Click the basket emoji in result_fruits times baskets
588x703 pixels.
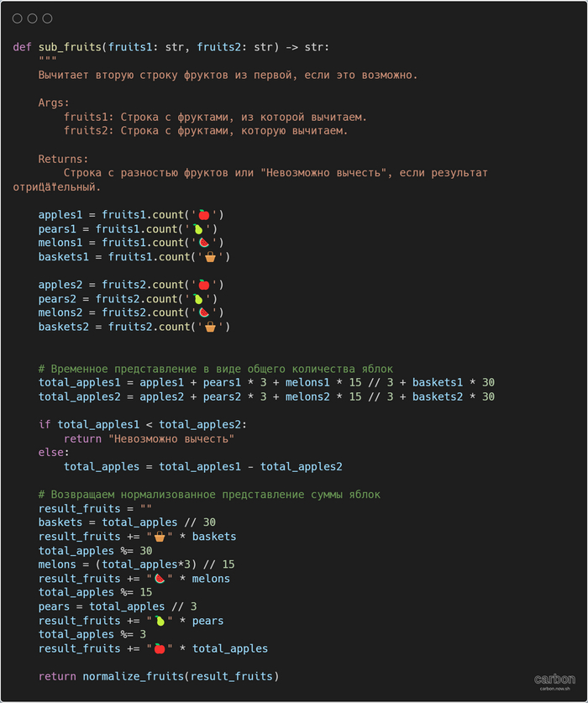[159, 537]
